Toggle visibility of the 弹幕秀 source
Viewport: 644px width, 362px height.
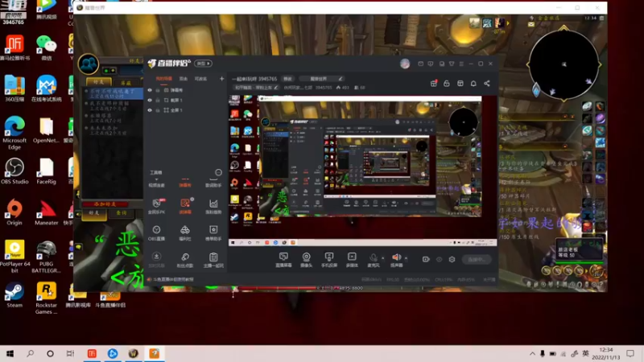pyautogui.click(x=150, y=90)
